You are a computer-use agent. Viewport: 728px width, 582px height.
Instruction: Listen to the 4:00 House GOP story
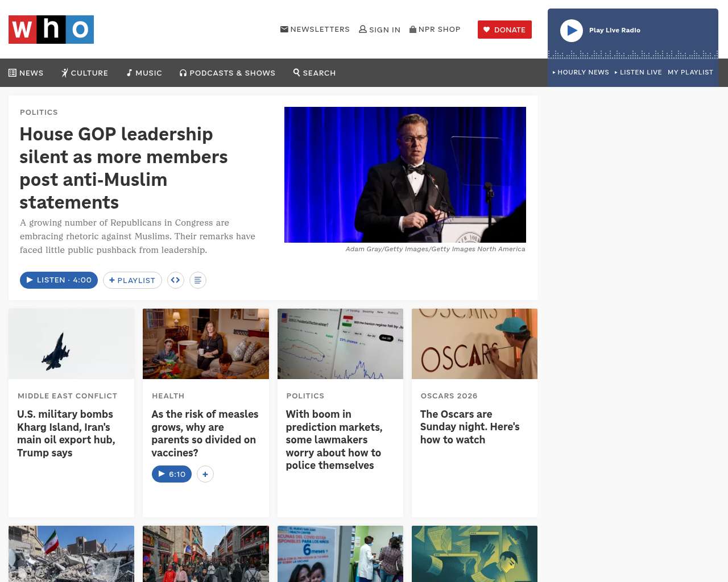[x=59, y=280]
